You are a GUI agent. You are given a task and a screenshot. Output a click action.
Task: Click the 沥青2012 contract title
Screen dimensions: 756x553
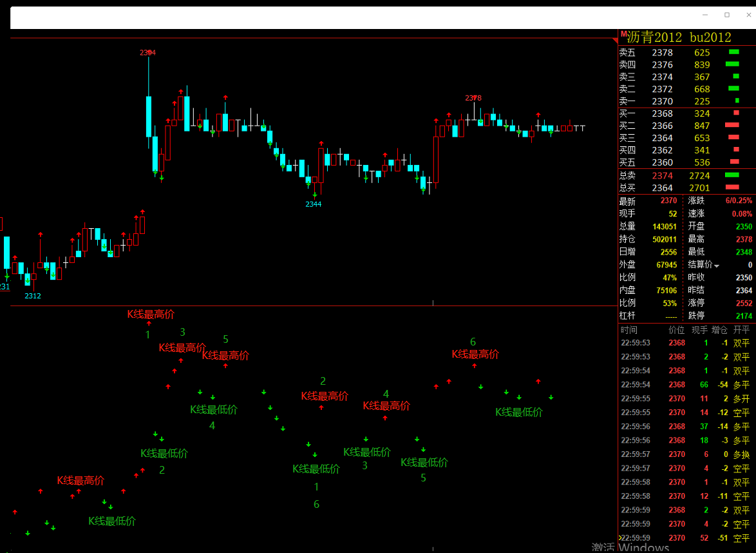[x=654, y=37]
